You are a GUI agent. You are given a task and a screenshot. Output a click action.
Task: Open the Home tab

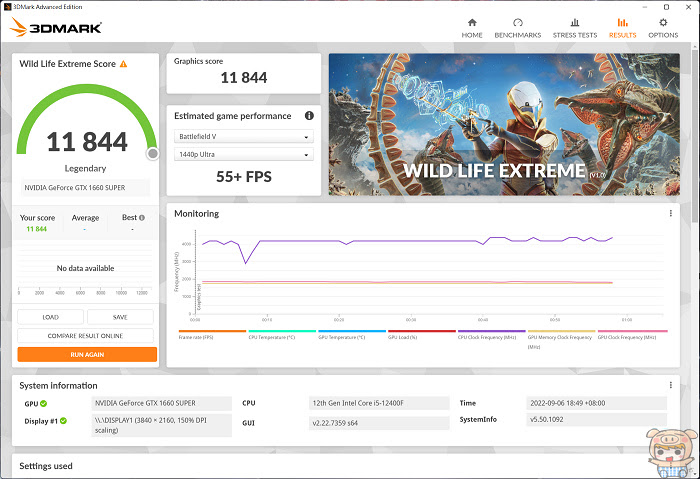coord(472,28)
